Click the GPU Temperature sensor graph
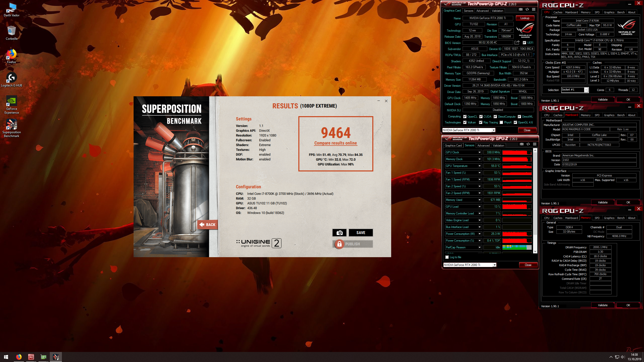Screen dimensions: 644x362 tap(517, 166)
